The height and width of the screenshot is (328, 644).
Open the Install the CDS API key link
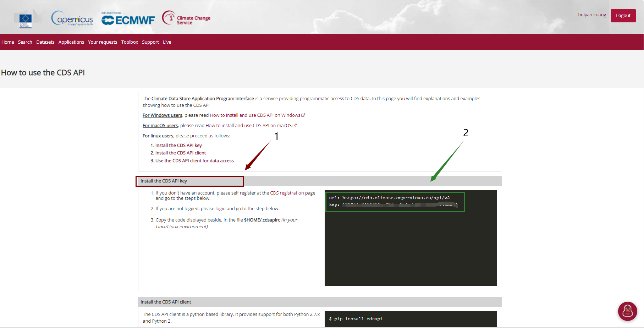coord(178,145)
